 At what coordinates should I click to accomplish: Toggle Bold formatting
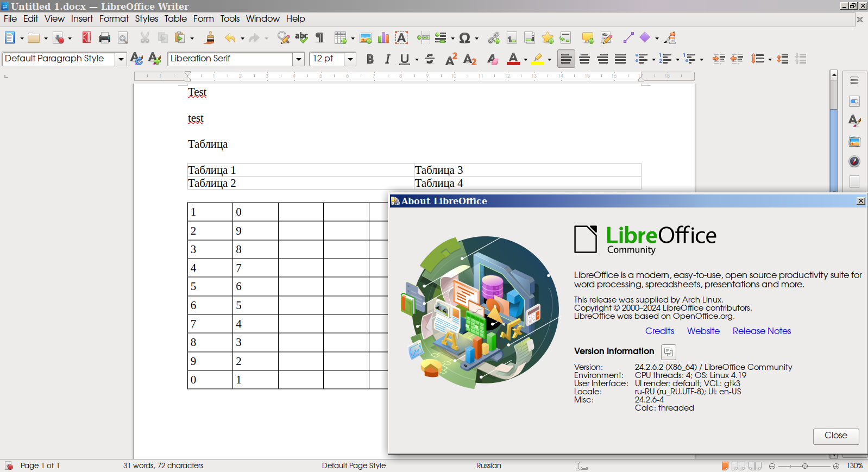point(370,59)
